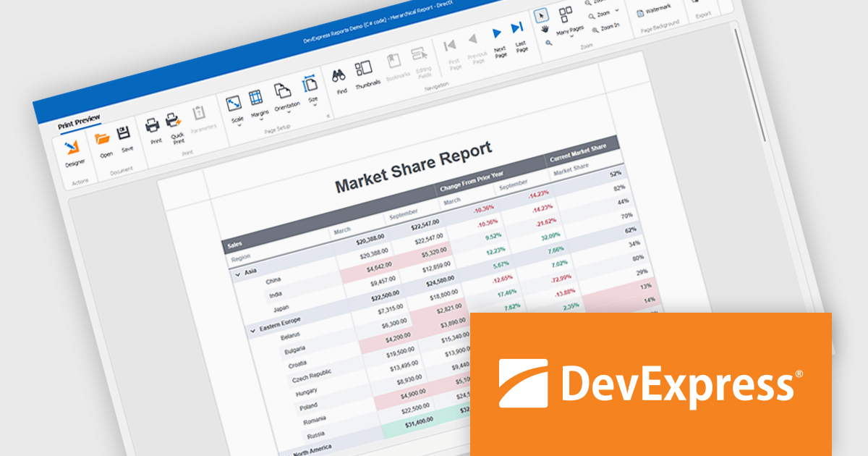Click the Poland row label
The image size is (868, 456).
310,406
